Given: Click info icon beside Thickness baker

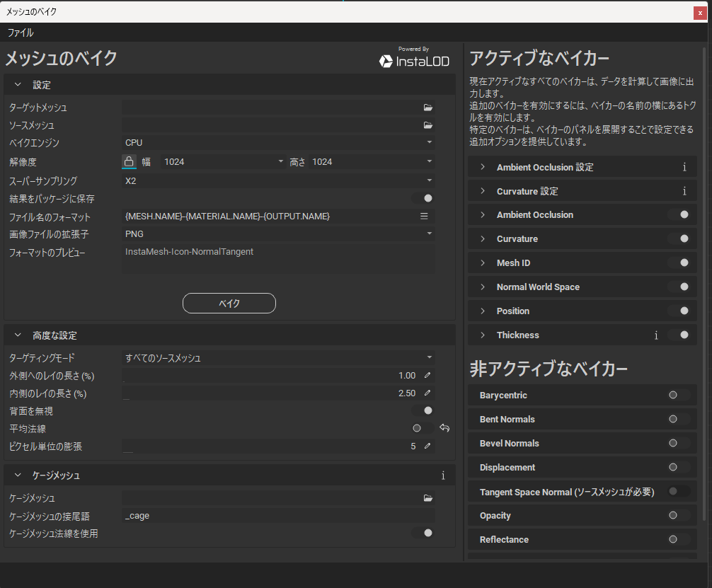Looking at the screenshot, I should tap(656, 335).
